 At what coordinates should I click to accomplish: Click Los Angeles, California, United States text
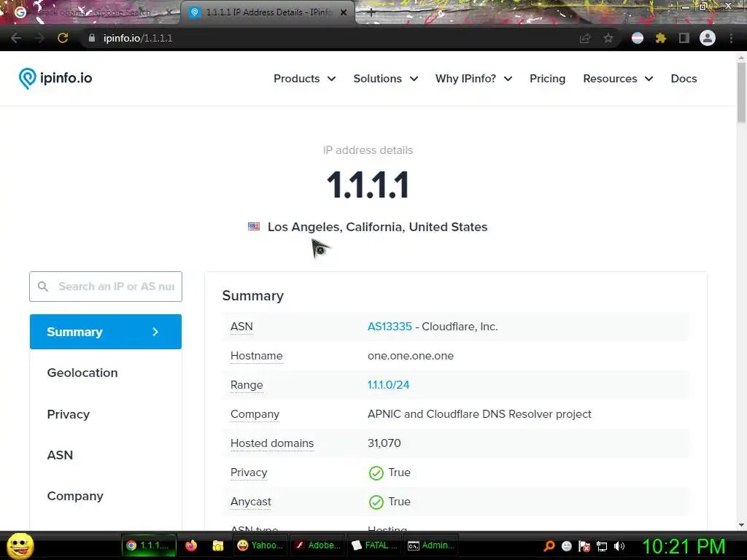(x=377, y=227)
